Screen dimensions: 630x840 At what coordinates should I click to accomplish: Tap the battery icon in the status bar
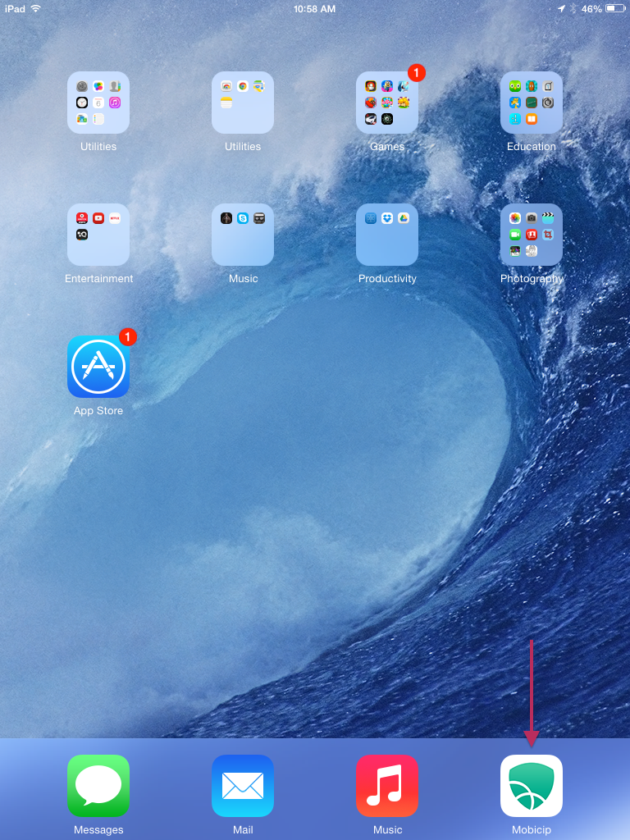615,8
